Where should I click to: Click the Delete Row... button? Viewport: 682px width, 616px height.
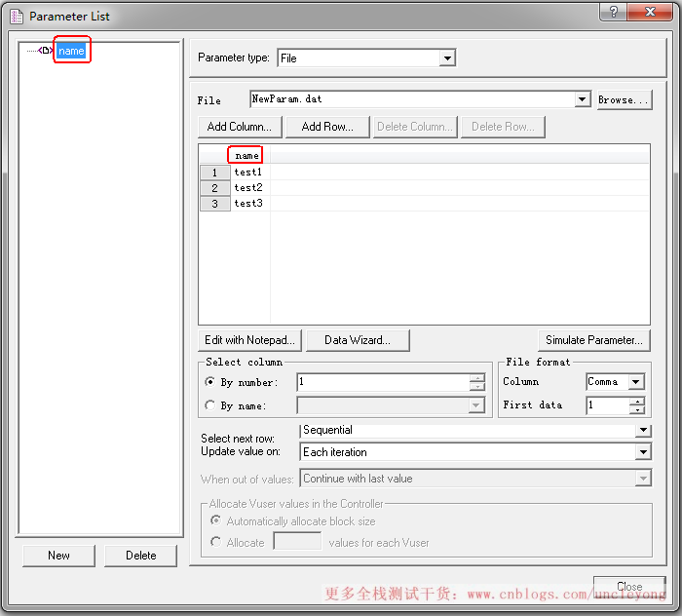click(503, 127)
